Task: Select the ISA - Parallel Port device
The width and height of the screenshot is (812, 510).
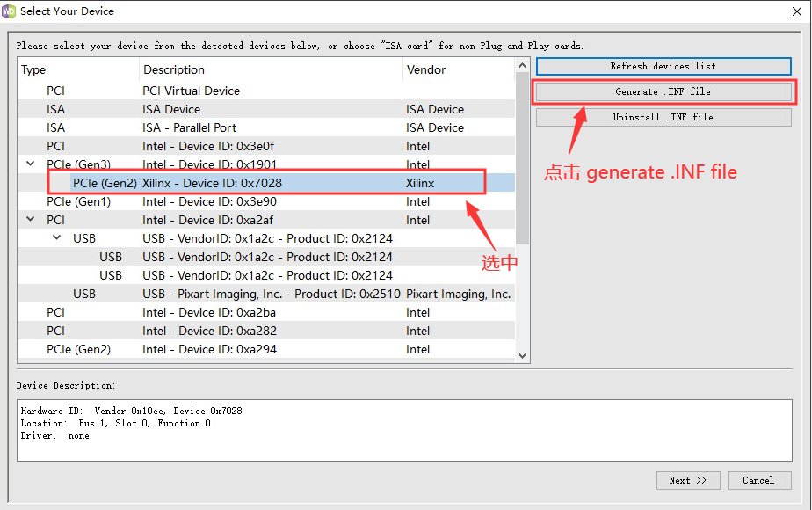Action: point(220,127)
